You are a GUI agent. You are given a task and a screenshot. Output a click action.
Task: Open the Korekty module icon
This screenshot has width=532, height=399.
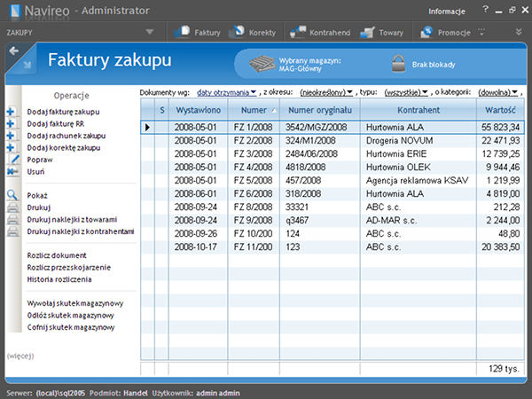238,32
